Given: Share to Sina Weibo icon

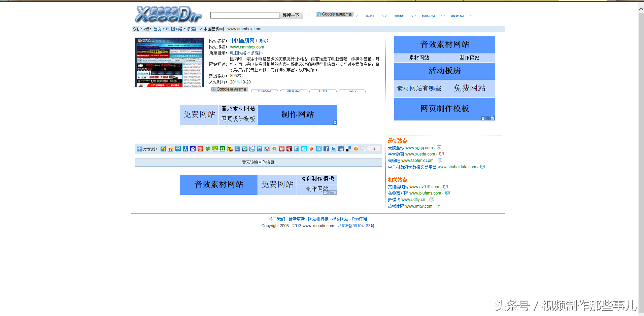Looking at the screenshot, I should point(171,149).
